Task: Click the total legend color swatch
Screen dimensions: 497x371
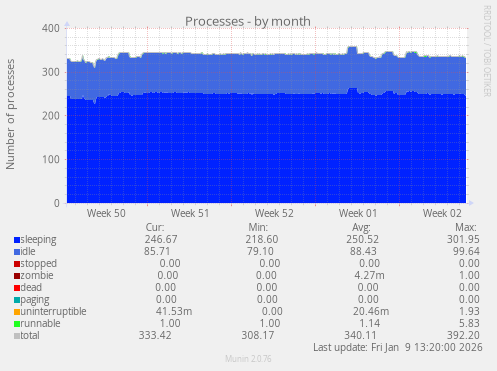Action: point(17,336)
